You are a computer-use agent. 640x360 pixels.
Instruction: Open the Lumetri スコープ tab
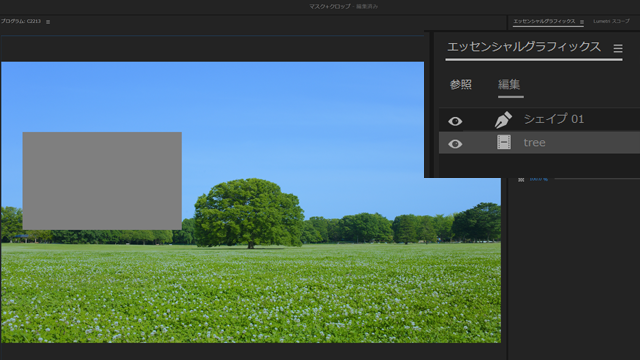(611, 21)
